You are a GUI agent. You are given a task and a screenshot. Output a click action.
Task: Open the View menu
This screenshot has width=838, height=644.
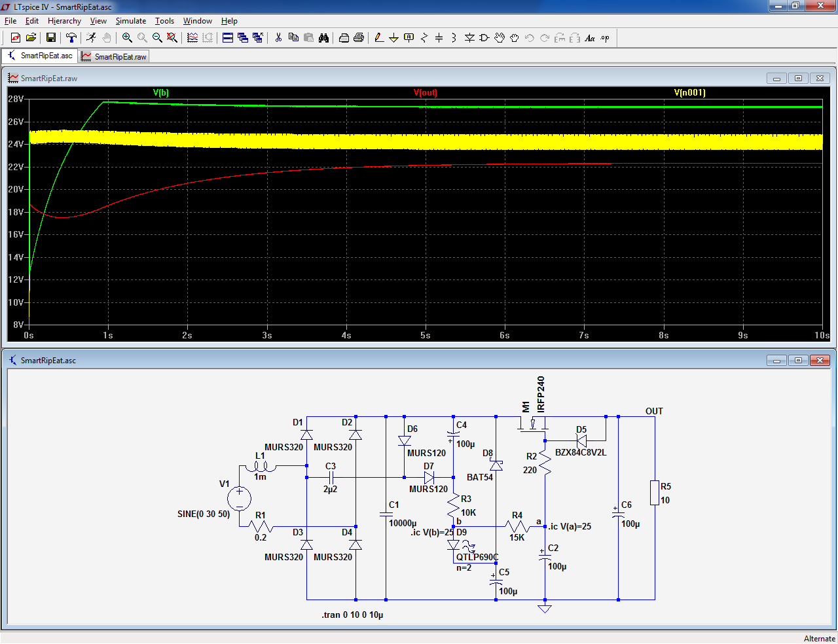pos(98,21)
